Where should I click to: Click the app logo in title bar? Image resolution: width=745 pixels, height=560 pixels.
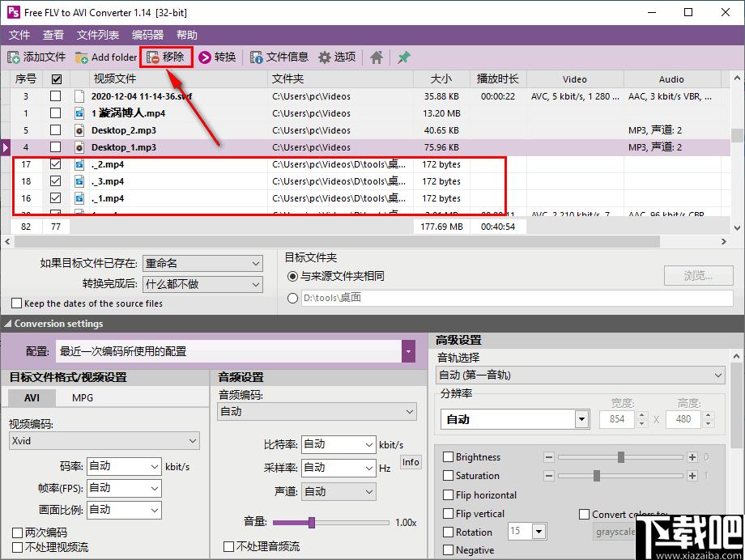(13, 12)
